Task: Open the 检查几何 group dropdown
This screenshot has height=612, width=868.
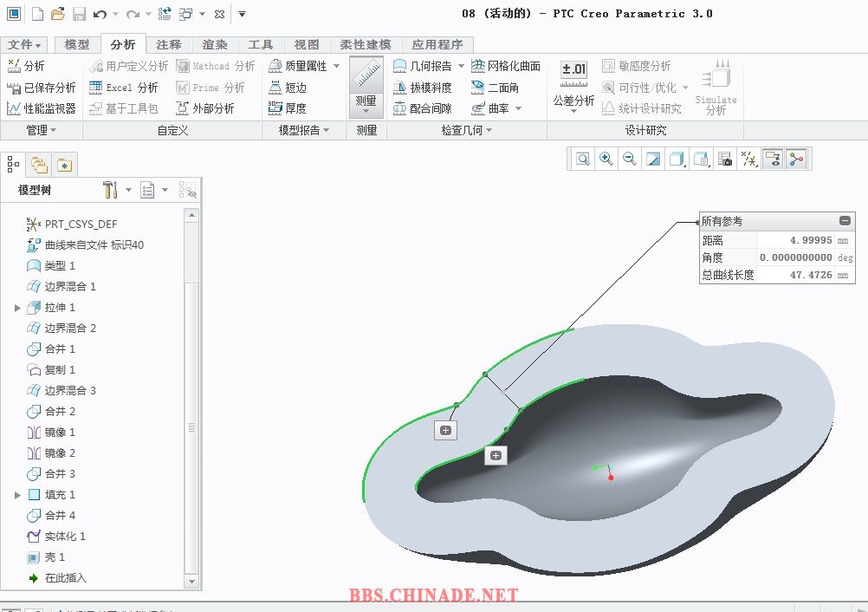Action: 466,130
